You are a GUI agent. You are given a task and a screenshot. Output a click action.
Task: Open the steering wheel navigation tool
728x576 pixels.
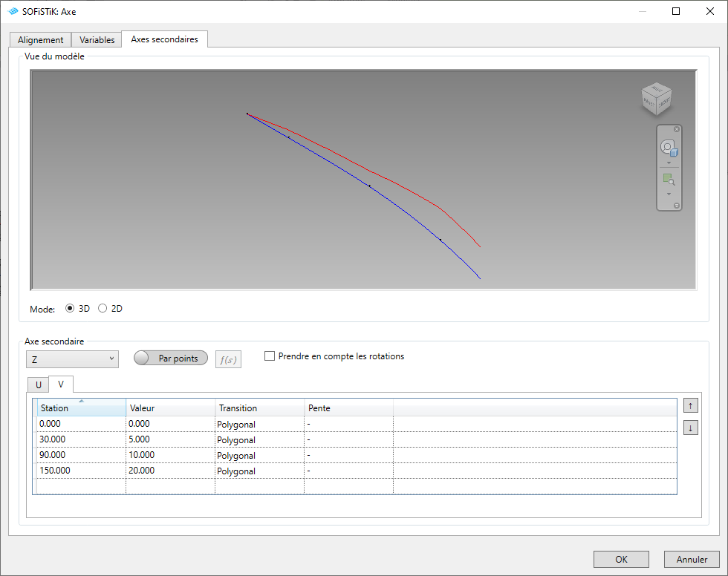click(669, 148)
